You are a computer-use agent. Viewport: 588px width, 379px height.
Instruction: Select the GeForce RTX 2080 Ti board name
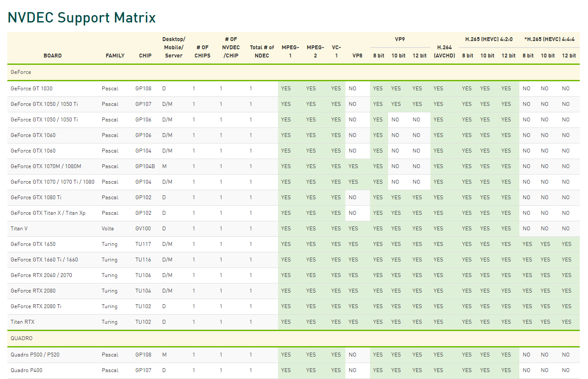(x=36, y=306)
